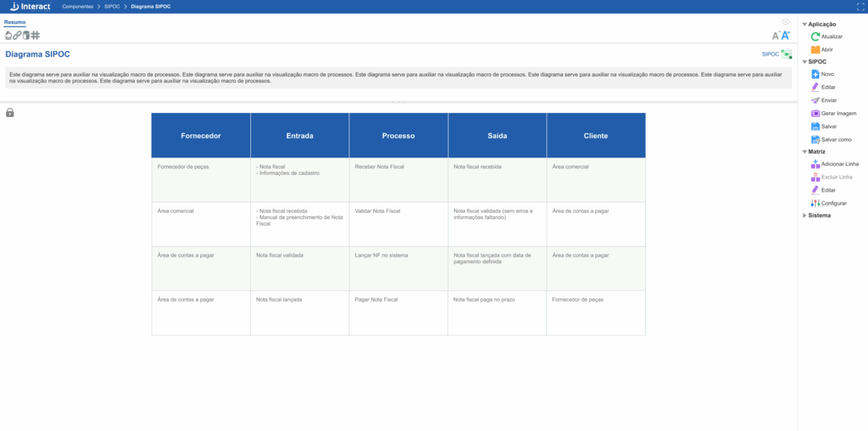
Task: Decrease font size with A- icon
Action: click(776, 35)
